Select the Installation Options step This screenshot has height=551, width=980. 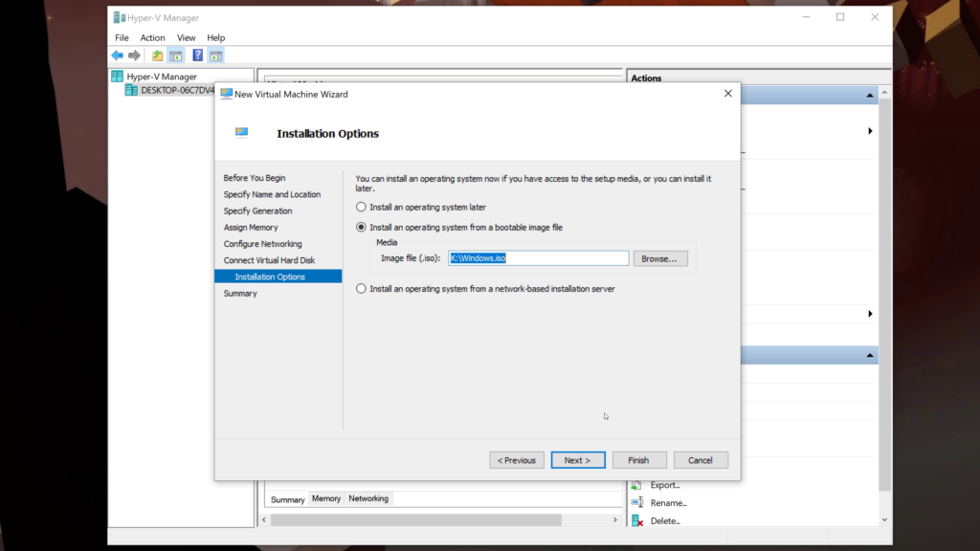(278, 276)
